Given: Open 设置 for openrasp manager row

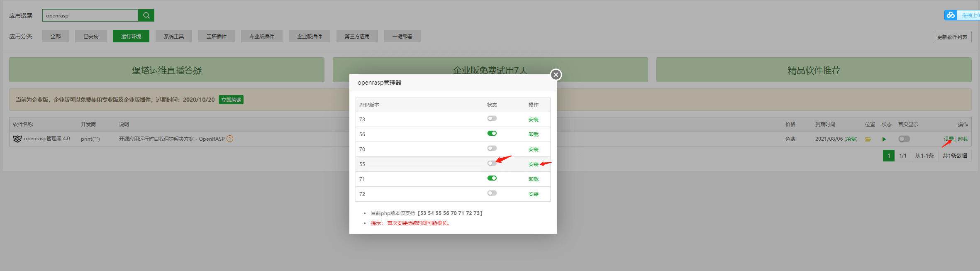Looking at the screenshot, I should click(949, 139).
